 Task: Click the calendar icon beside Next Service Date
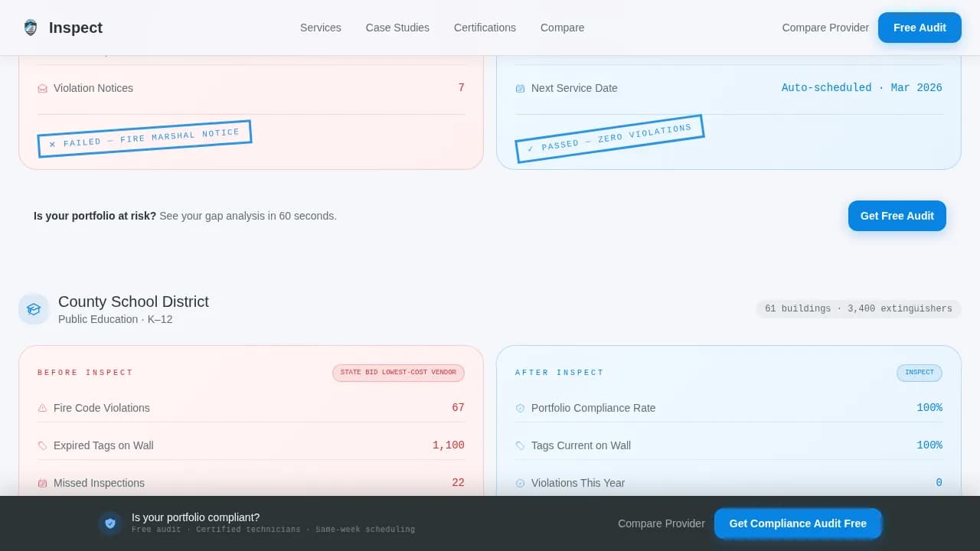[x=521, y=89]
